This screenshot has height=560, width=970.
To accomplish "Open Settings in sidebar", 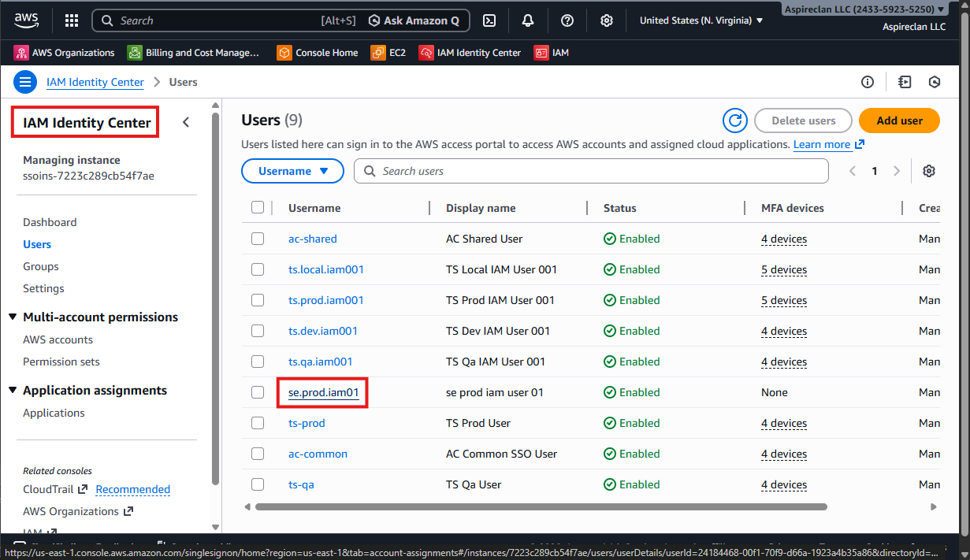I will pyautogui.click(x=43, y=288).
